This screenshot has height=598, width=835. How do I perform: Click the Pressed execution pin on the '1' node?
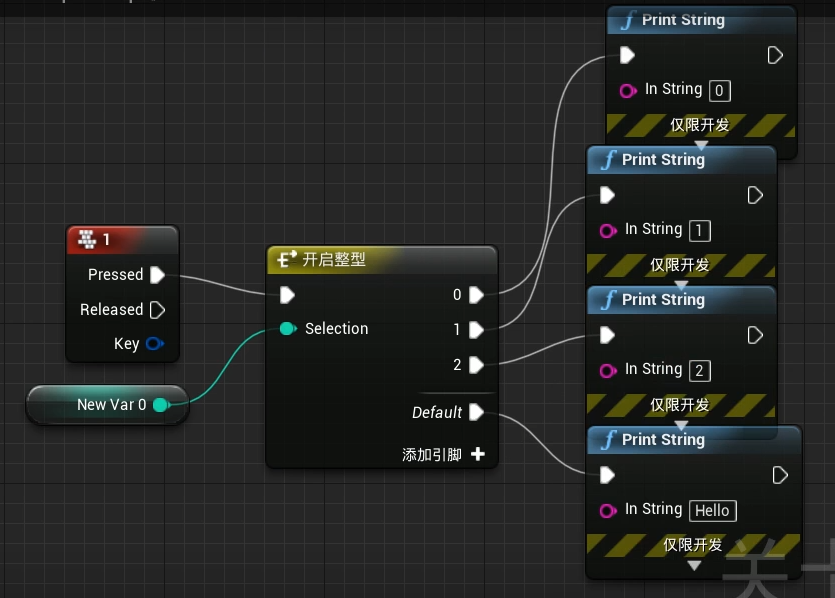pyautogui.click(x=156, y=274)
